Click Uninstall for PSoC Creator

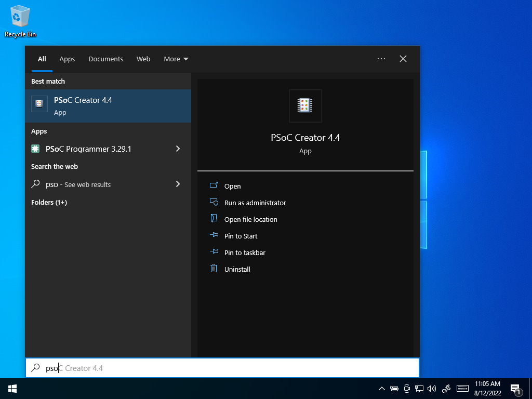click(237, 269)
